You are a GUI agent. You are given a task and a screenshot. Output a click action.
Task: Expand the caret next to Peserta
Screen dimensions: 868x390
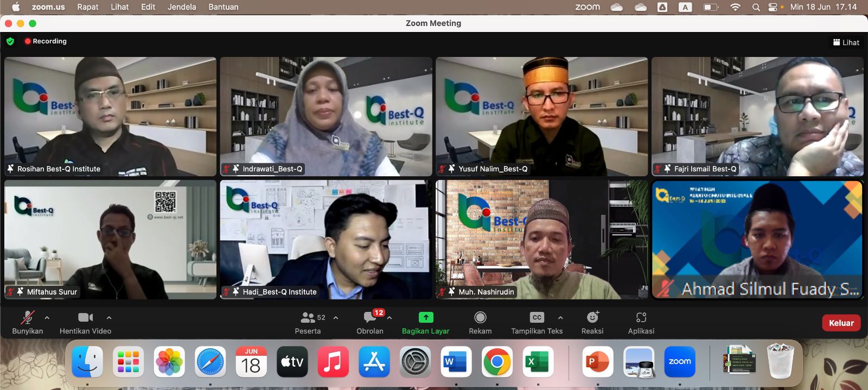click(x=336, y=318)
